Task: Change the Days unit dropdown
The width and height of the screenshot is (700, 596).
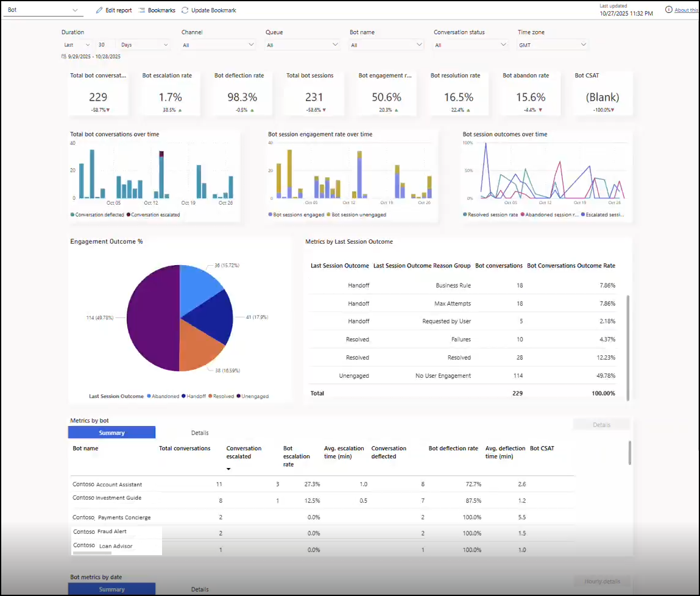Action: 143,44
